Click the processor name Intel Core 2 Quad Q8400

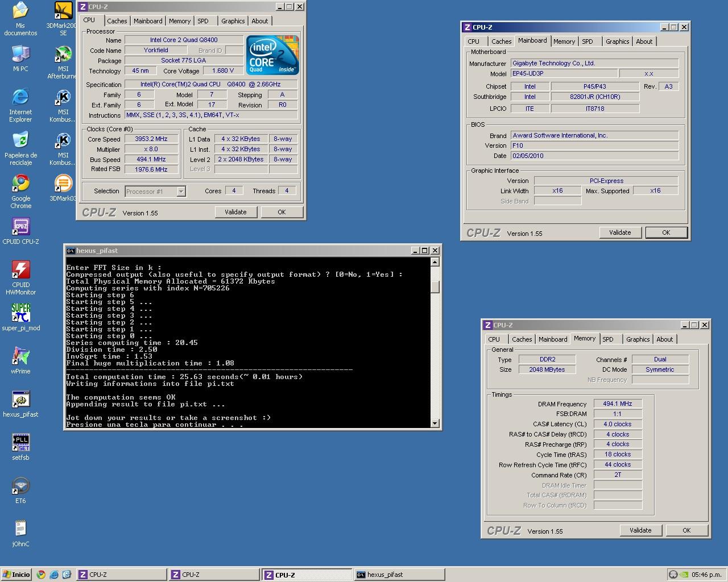[184, 40]
